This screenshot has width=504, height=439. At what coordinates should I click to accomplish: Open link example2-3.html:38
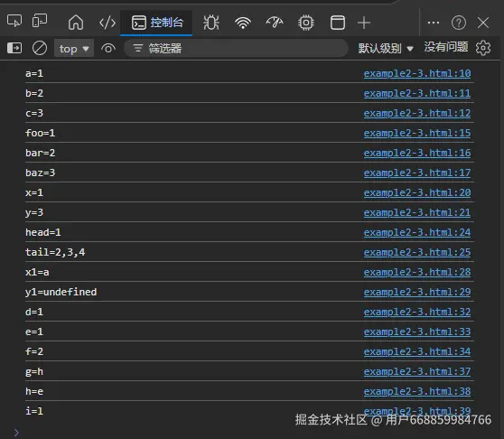pos(417,391)
